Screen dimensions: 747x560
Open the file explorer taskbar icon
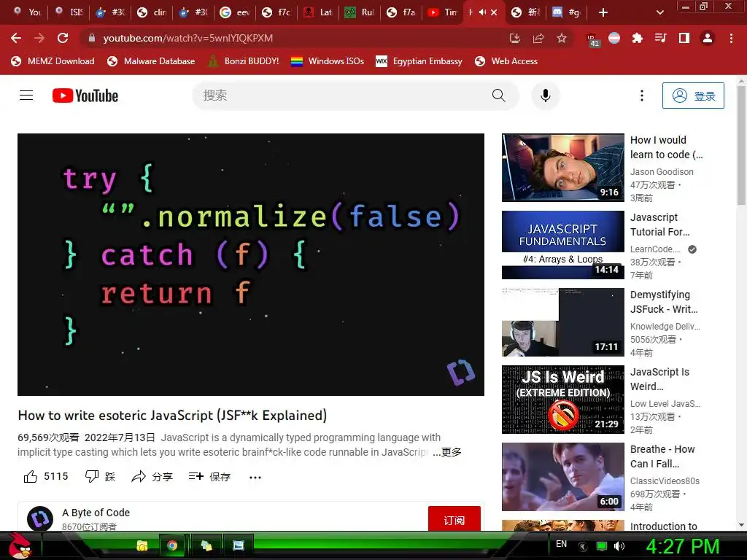142,545
